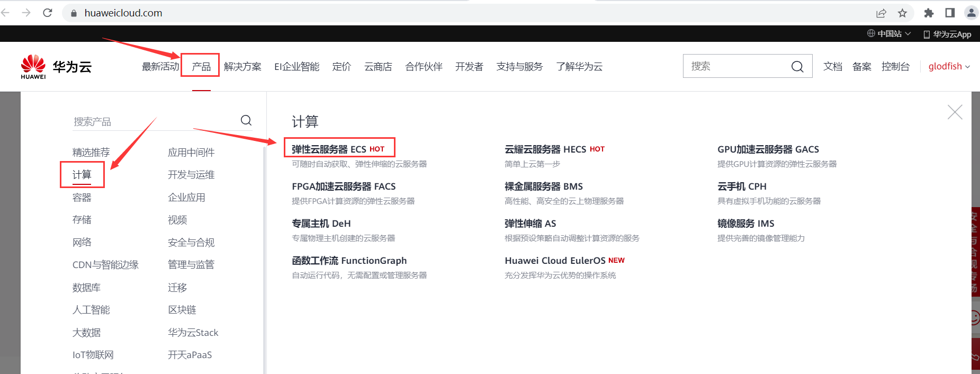Click the browser forward arrow
Image resolution: width=980 pixels, height=374 pixels.
pyautogui.click(x=26, y=13)
